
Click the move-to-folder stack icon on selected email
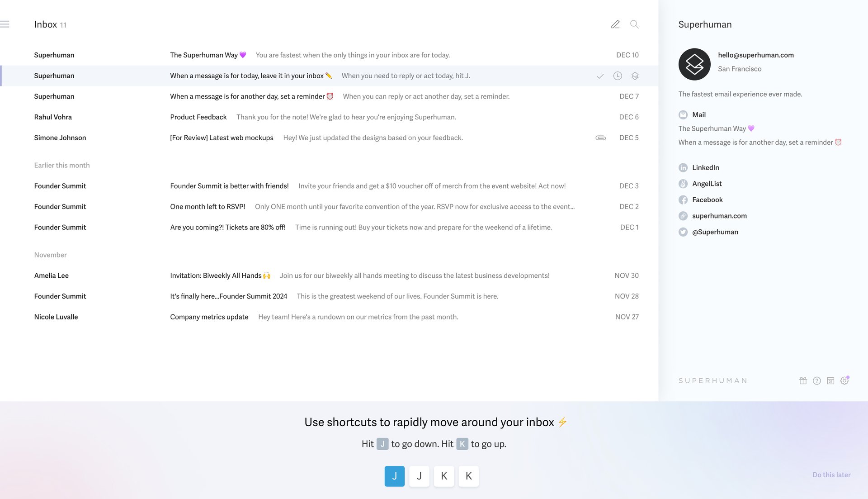pos(635,76)
